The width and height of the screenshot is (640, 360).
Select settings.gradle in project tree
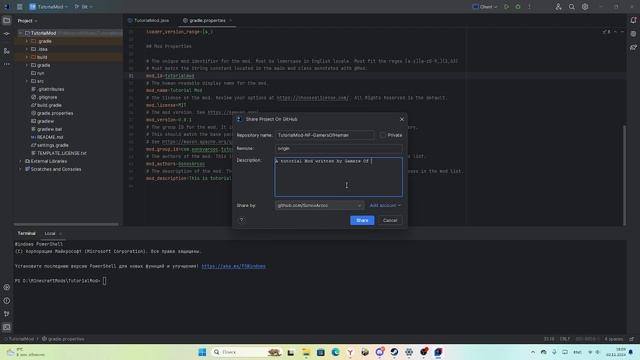52,145
